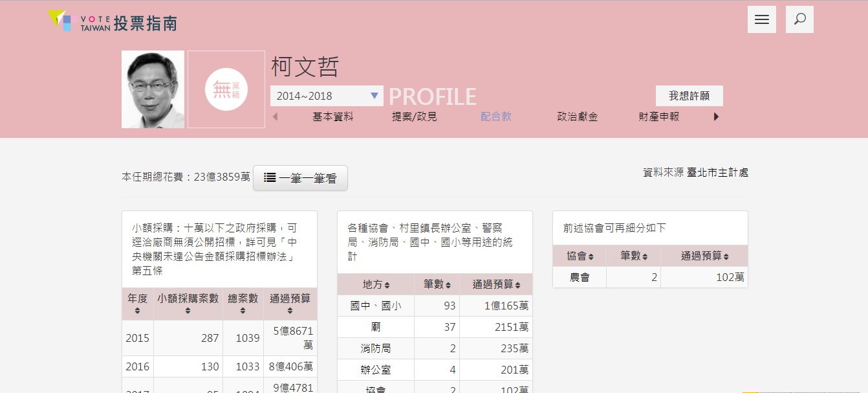Sort by 協會 column header

[x=580, y=256]
